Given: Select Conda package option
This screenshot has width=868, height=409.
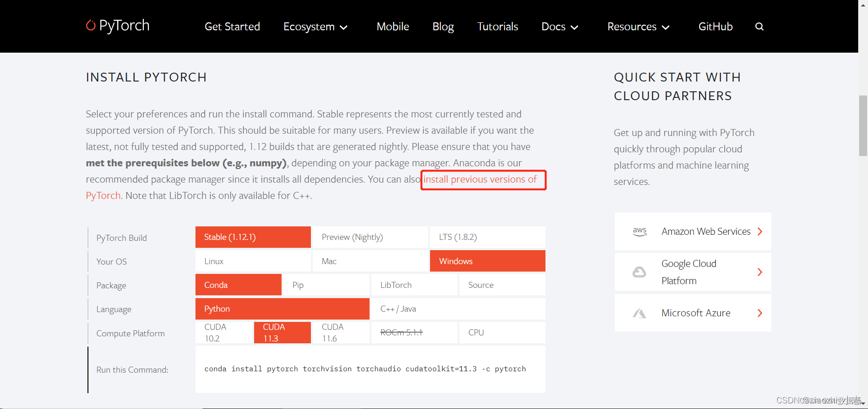Looking at the screenshot, I should 238,285.
